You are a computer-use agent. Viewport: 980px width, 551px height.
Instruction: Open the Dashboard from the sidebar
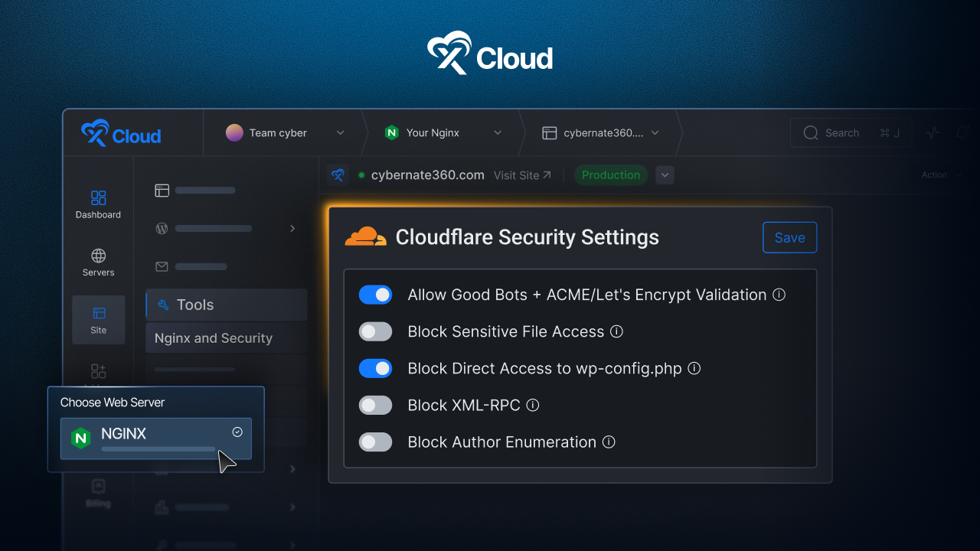point(98,203)
